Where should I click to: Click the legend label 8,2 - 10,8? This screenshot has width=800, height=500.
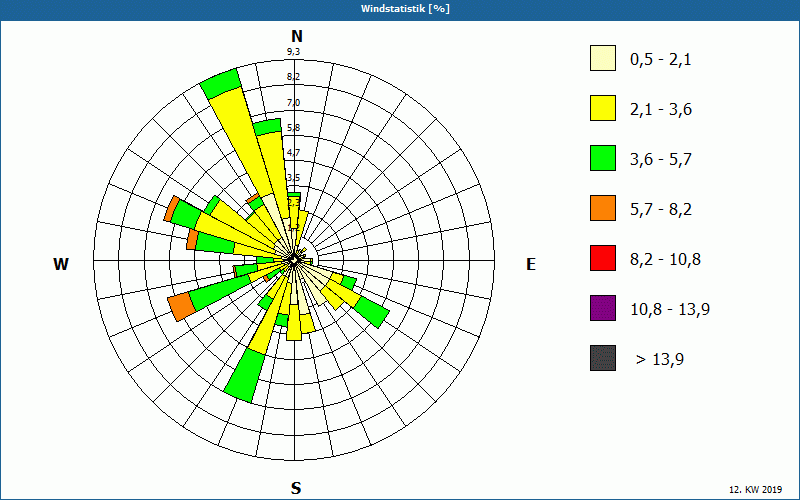(665, 260)
